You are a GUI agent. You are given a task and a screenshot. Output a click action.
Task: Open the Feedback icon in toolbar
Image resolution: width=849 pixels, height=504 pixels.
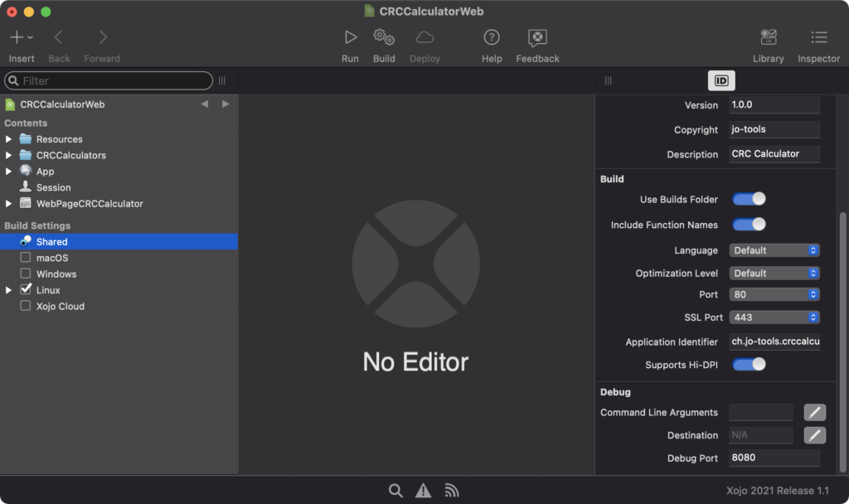(537, 37)
